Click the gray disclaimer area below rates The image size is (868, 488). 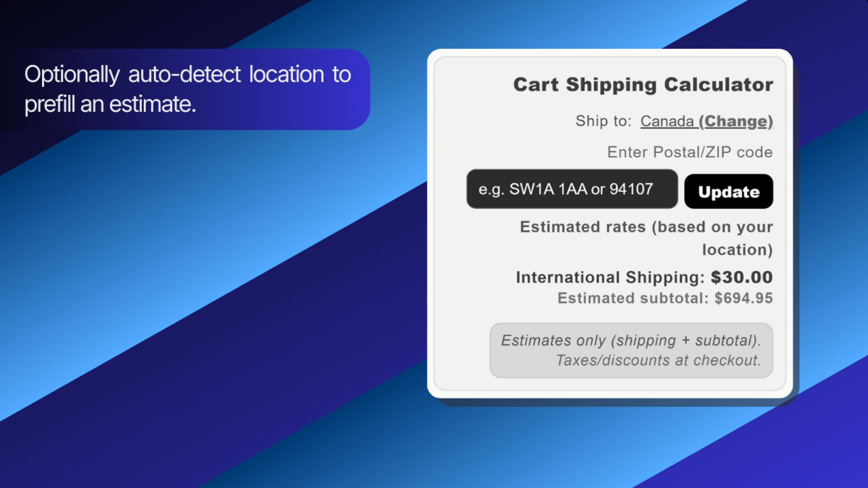coord(631,350)
